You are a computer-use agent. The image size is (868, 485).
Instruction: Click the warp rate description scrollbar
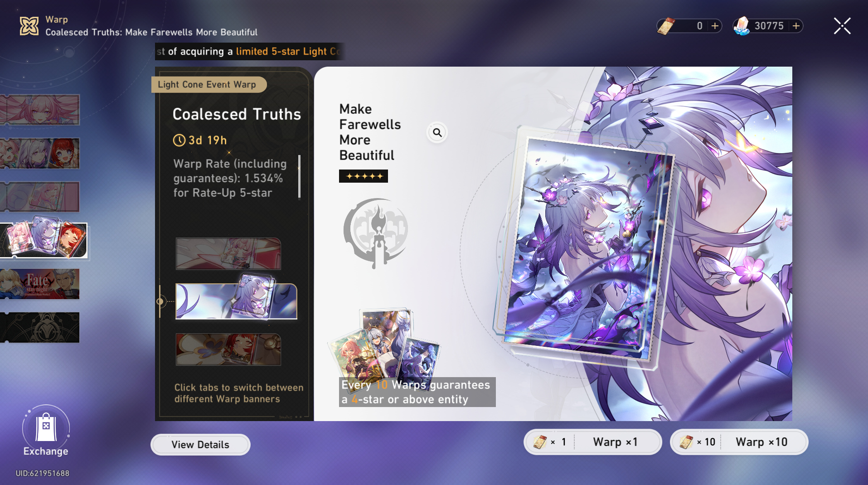tap(300, 177)
